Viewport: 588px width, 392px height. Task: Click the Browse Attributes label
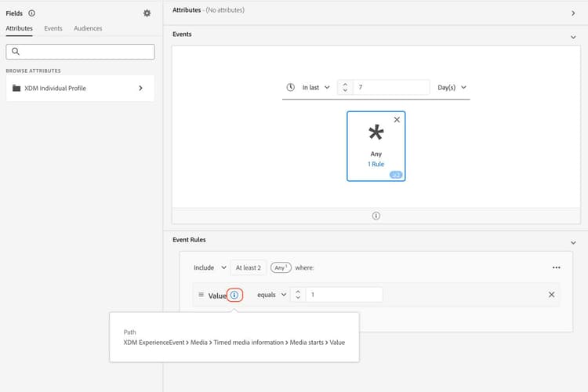click(x=33, y=71)
